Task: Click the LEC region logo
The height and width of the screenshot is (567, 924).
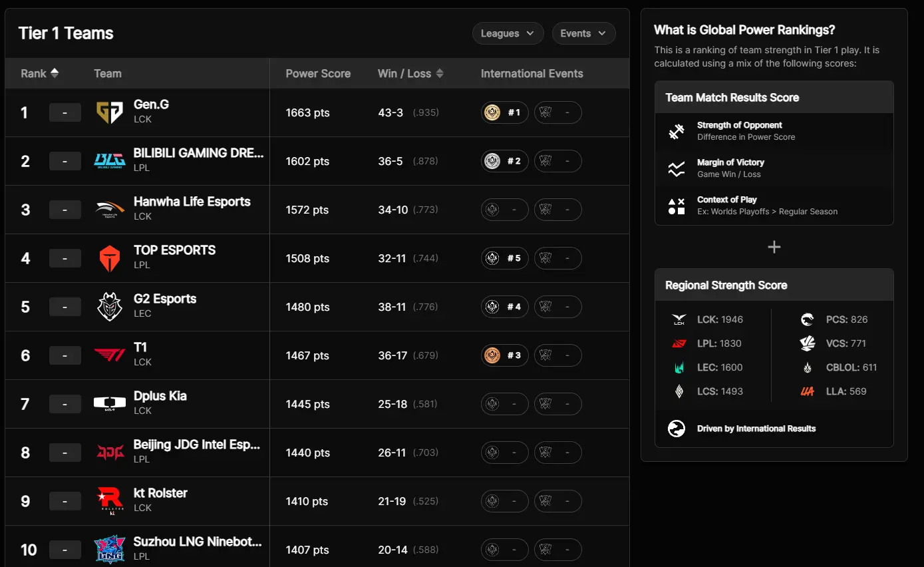Action: pyautogui.click(x=679, y=367)
